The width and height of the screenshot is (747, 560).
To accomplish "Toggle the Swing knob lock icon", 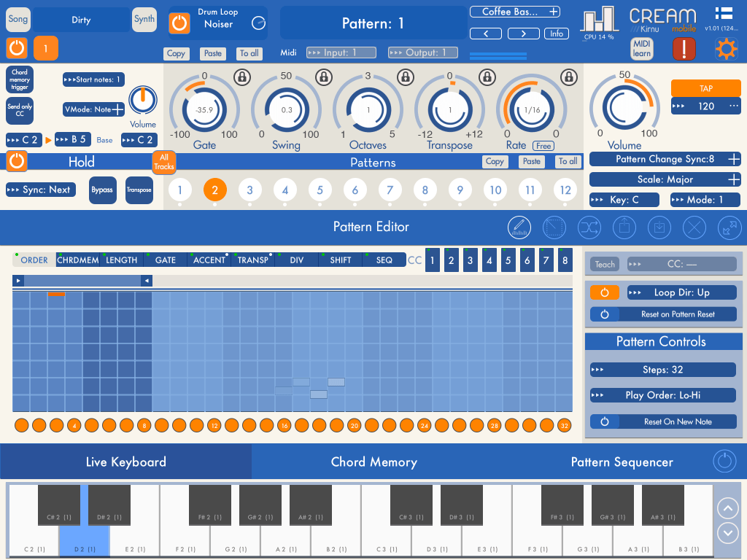I will [324, 77].
